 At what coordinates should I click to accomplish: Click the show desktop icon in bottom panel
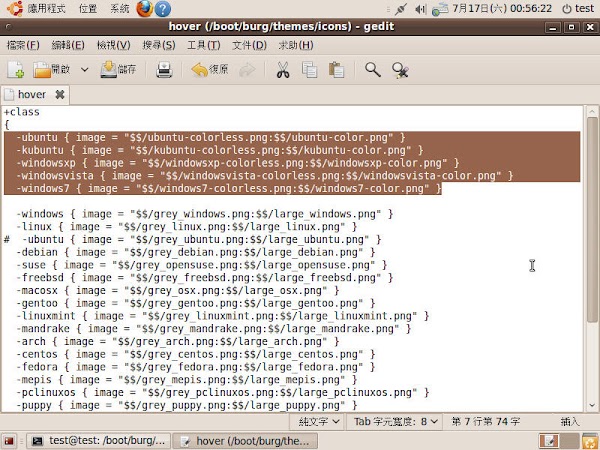tap(9, 441)
